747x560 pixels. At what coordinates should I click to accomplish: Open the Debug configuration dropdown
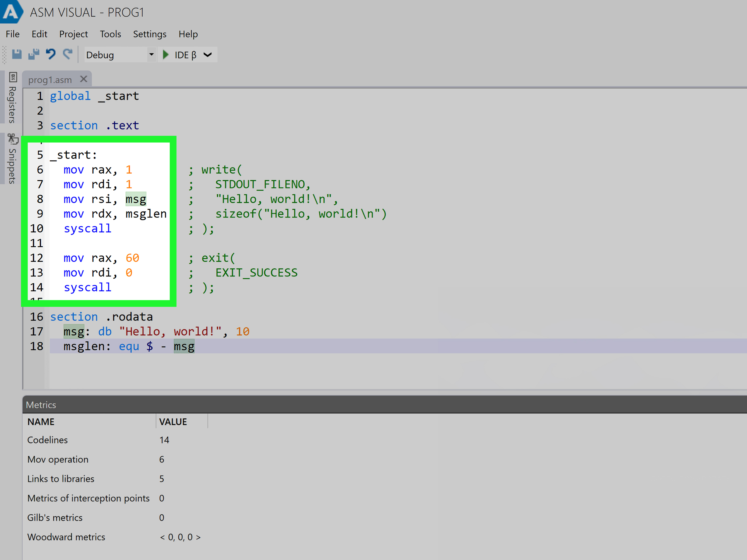(x=120, y=55)
